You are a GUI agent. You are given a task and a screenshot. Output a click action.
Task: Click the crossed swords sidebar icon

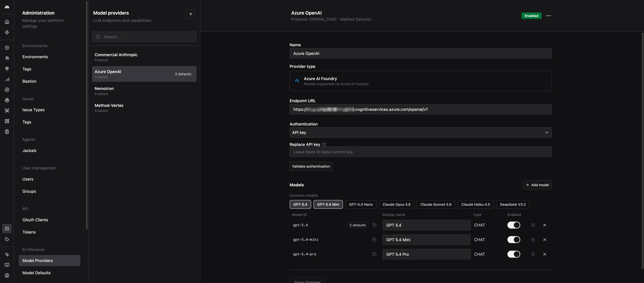[x=7, y=110]
